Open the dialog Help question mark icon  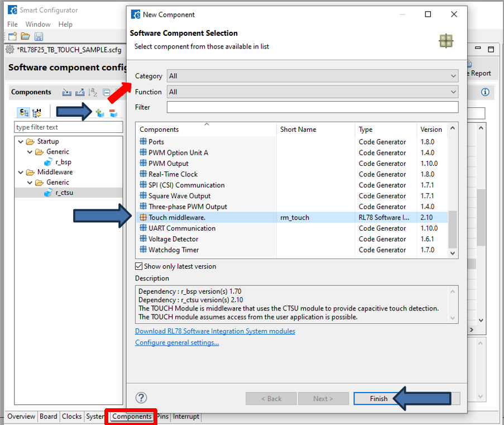pyautogui.click(x=141, y=398)
